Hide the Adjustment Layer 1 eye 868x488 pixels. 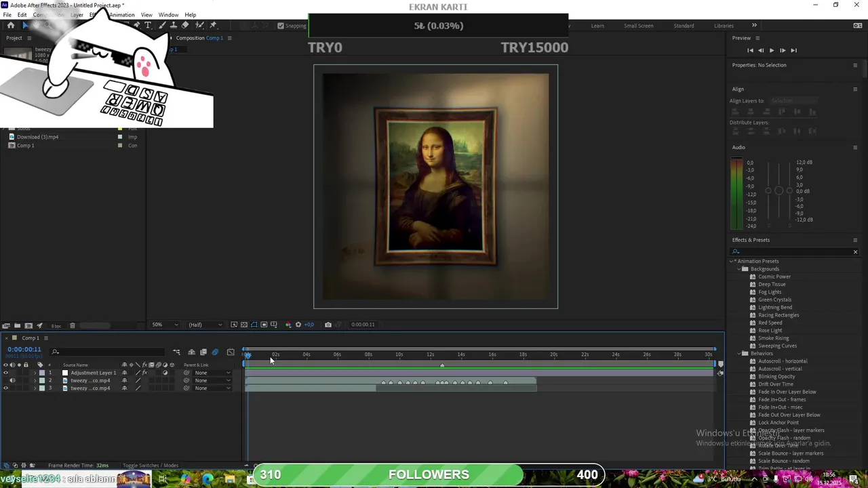click(5, 373)
